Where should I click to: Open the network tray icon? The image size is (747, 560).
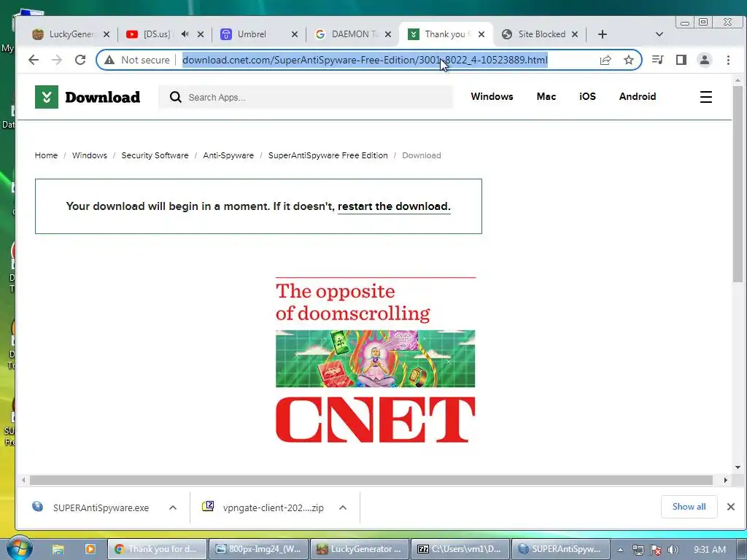tap(638, 550)
